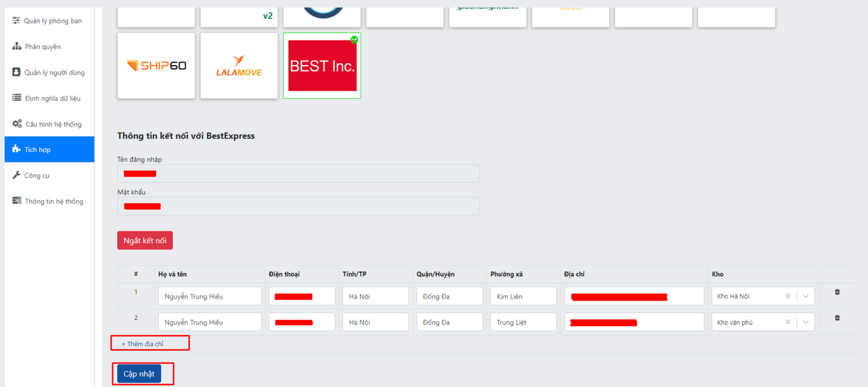Expand the Kho vân phú dropdown arrow

806,322
